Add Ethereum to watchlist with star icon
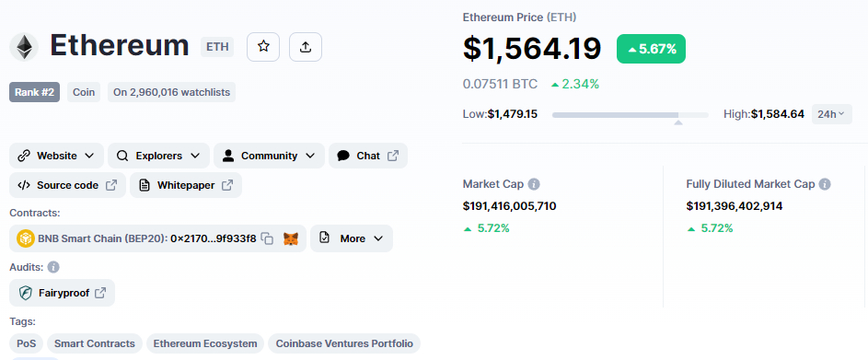This screenshot has height=360, width=868. coord(263,47)
